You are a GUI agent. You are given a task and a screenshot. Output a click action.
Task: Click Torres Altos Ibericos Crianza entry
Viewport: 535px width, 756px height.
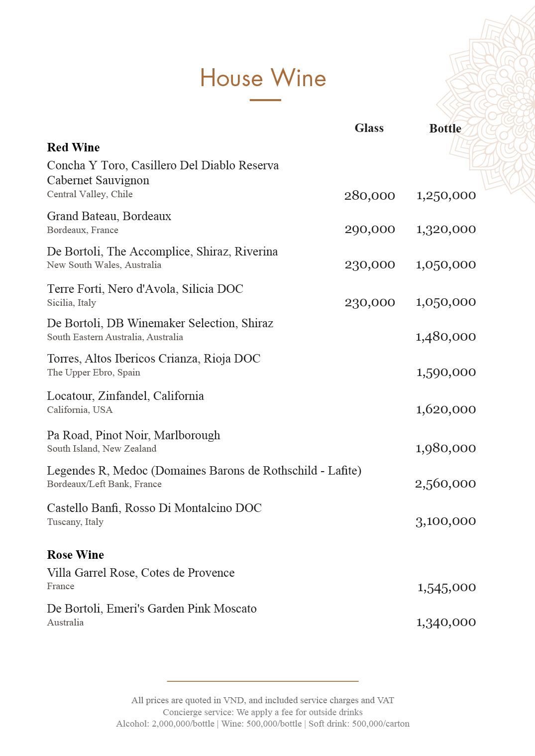click(x=154, y=359)
